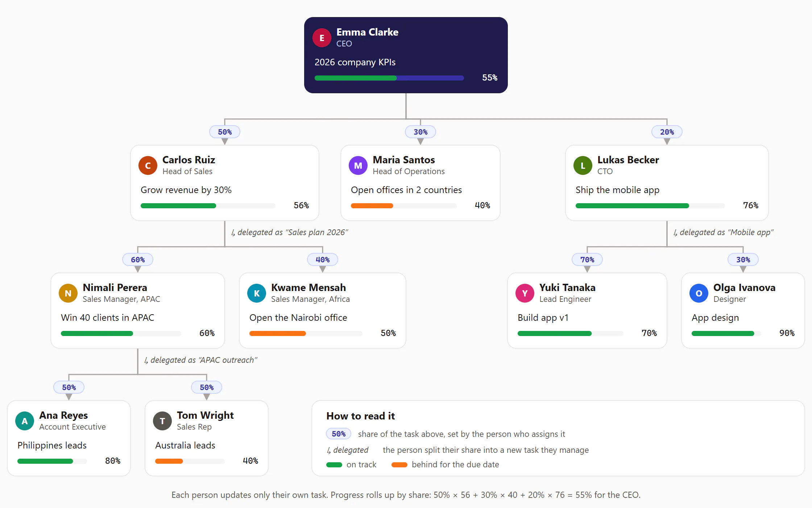The width and height of the screenshot is (812, 508).
Task: Click the green on track legend swatch
Action: 334,465
